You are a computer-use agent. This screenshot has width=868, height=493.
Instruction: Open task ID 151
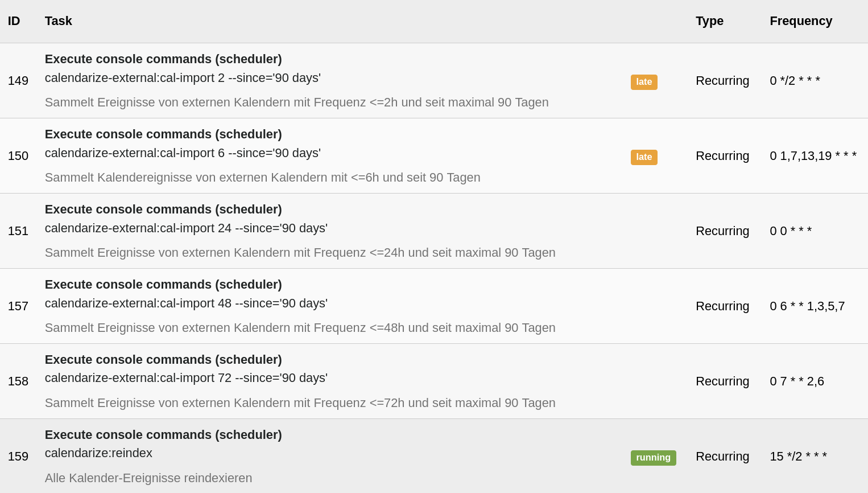pos(18,231)
